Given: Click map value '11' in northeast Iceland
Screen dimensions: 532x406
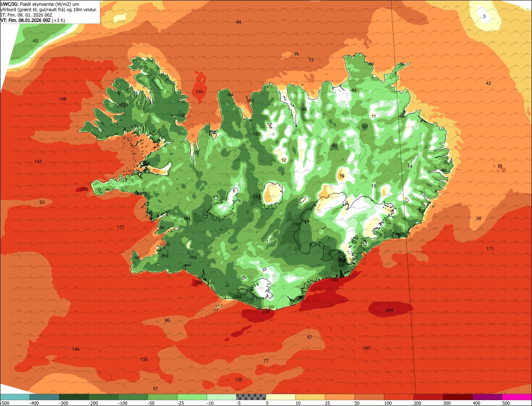Looking at the screenshot, I should click(373, 117).
